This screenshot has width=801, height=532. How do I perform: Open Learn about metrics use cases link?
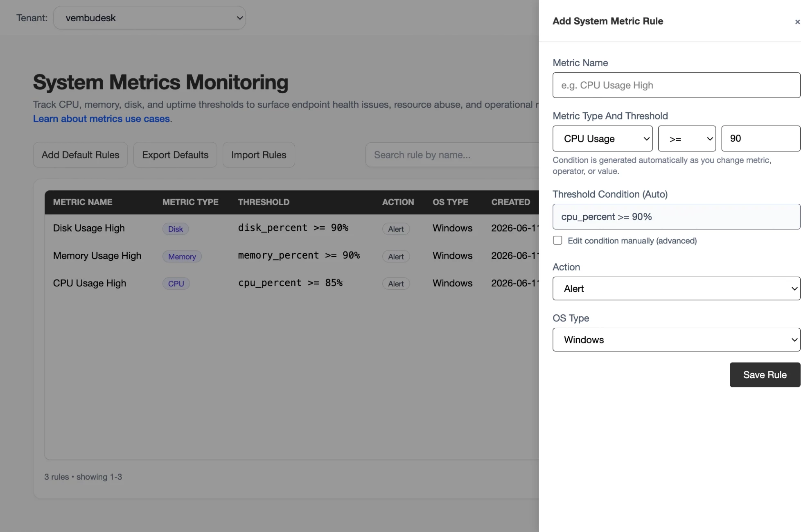[x=102, y=119]
